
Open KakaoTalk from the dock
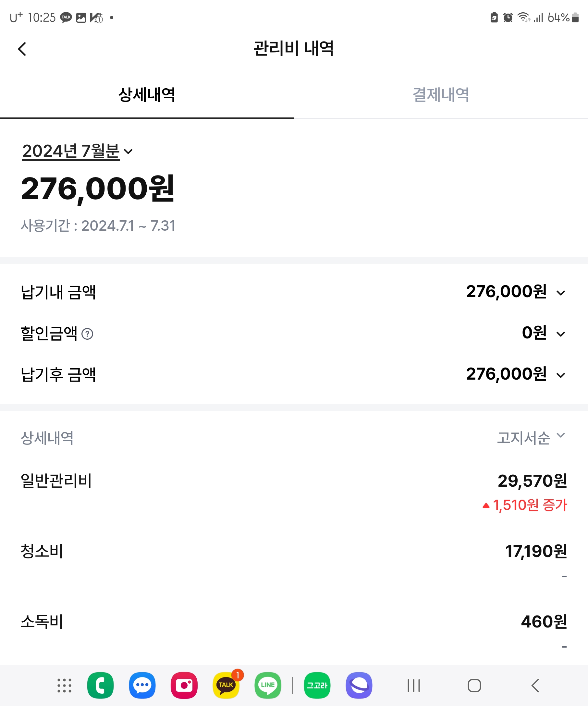tap(226, 685)
